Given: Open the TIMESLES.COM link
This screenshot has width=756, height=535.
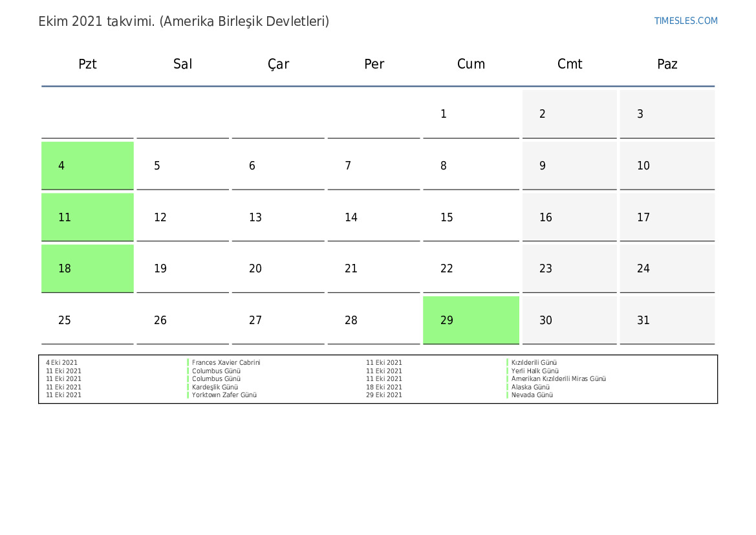Looking at the screenshot, I should click(686, 21).
